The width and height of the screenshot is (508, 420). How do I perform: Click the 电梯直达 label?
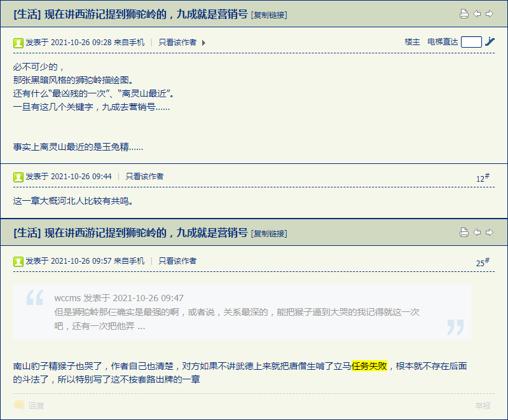pos(443,42)
